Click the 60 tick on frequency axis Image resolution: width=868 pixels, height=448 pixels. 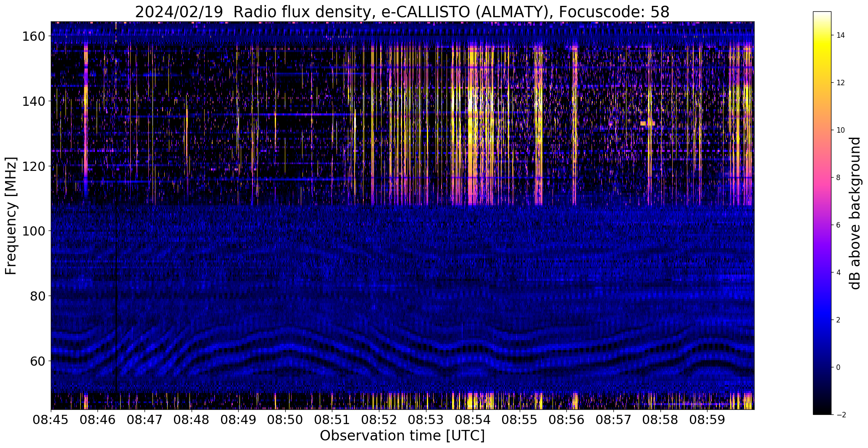point(37,361)
